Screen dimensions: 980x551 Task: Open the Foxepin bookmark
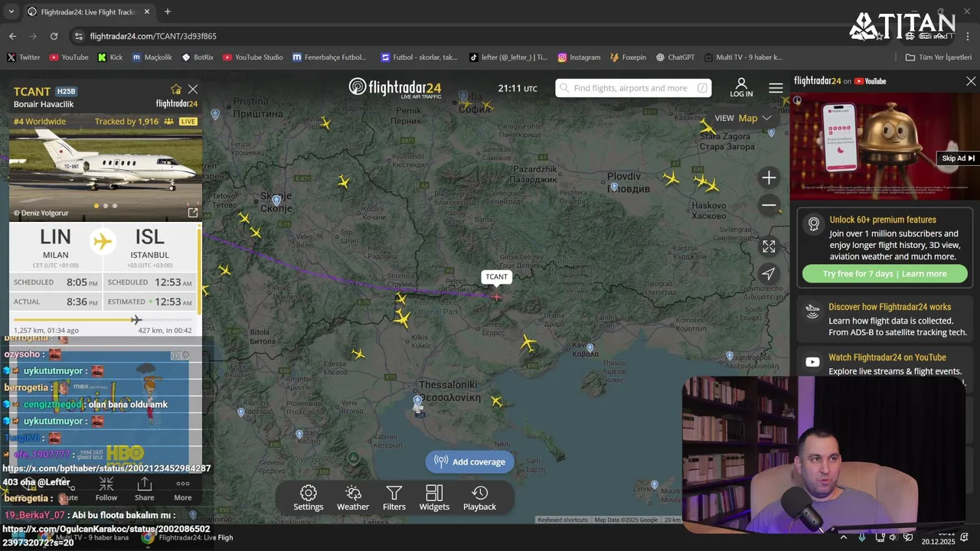tap(628, 57)
